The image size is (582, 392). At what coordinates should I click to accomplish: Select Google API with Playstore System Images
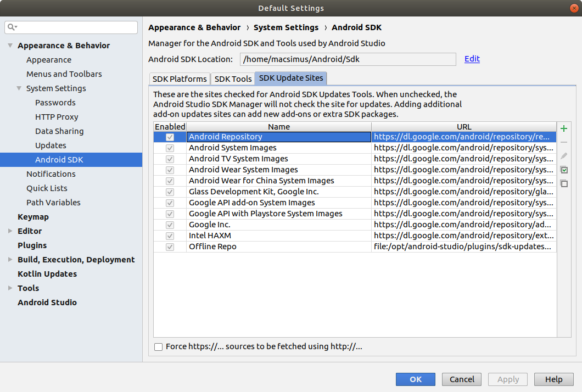[x=279, y=214]
